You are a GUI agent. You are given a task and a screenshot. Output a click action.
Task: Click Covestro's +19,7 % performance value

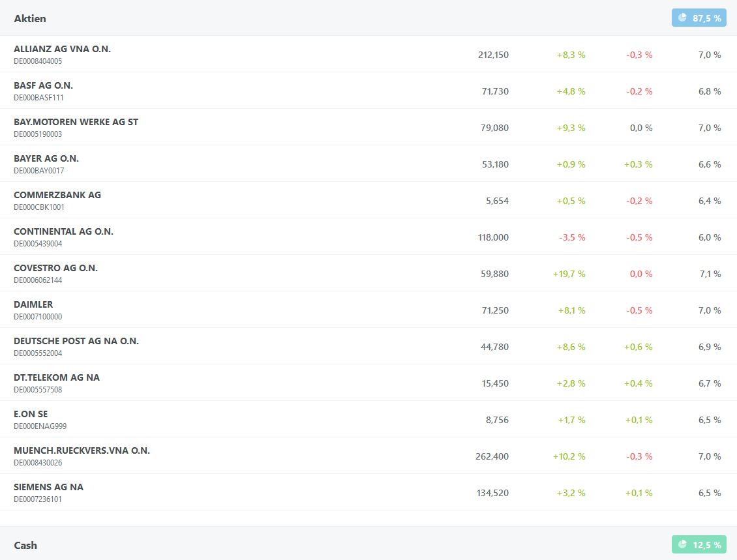point(569,274)
